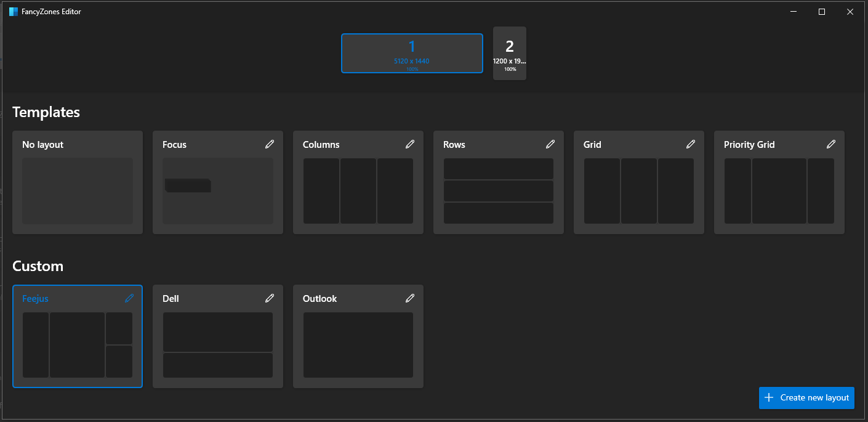Edit the Columns template layout
Viewport: 868px width, 422px height.
[410, 144]
